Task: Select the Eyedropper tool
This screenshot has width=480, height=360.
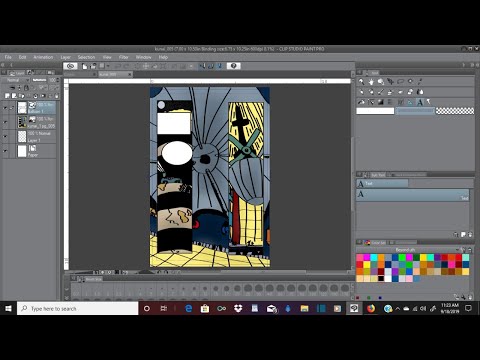Action: click(x=420, y=82)
